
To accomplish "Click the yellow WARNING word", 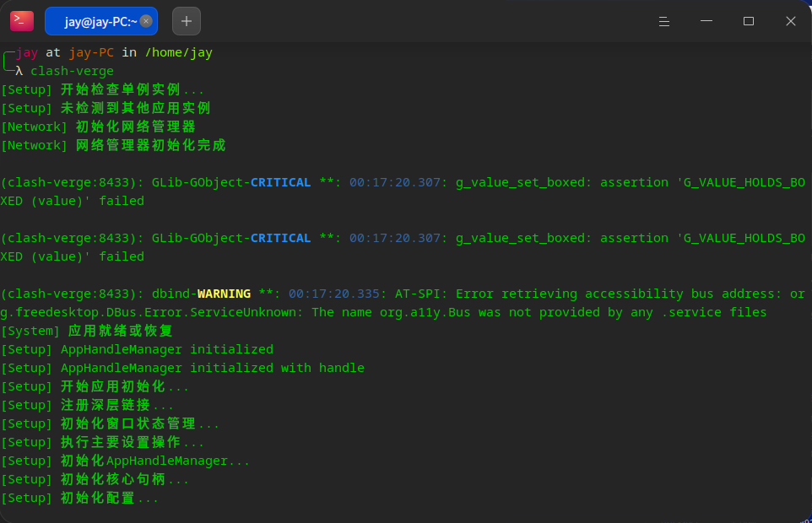I will pyautogui.click(x=225, y=294).
